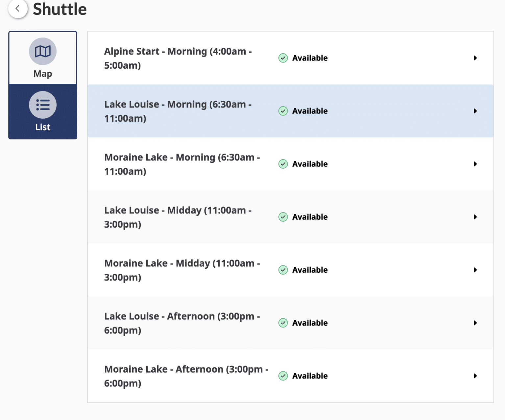Expand the Moraine Lake Afternoon row arrow

click(475, 376)
